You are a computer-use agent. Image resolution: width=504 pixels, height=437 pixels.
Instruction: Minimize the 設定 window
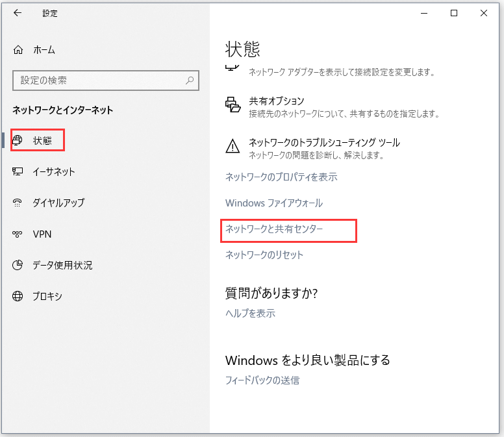pos(424,13)
